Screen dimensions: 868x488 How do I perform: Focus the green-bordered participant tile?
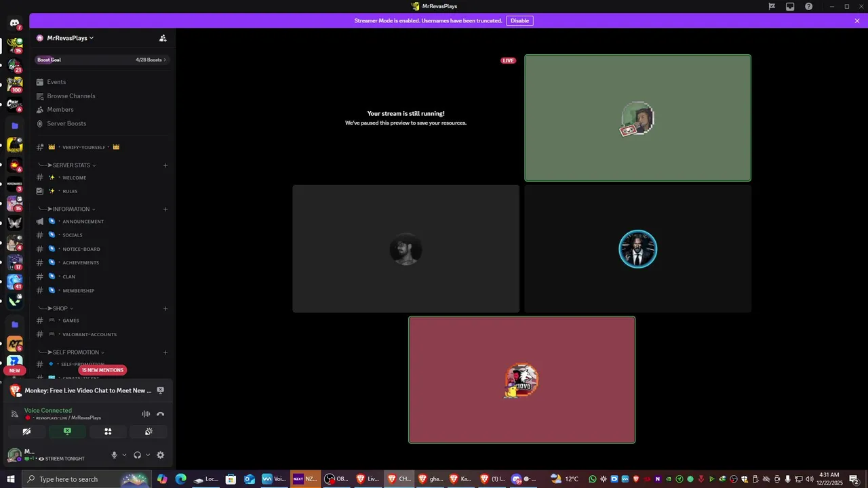(637, 118)
